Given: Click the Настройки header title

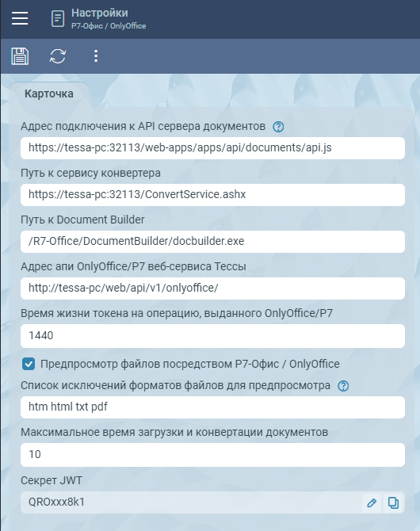Looking at the screenshot, I should tap(100, 13).
